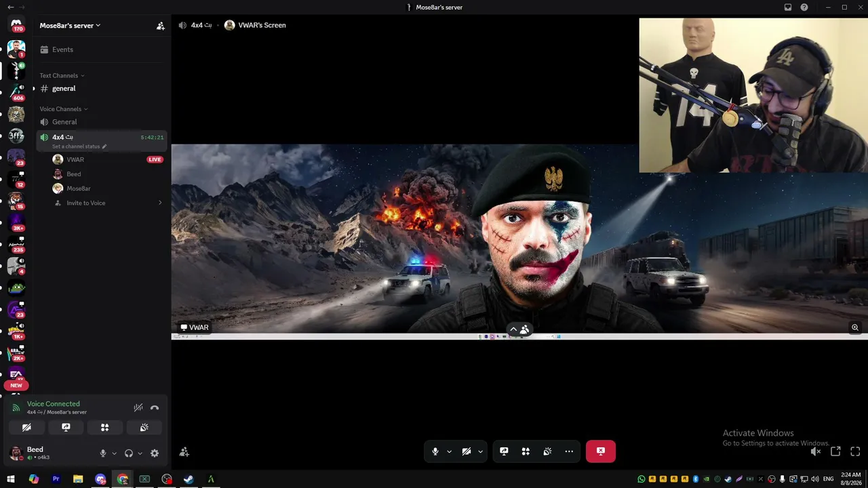Select the general text channel
The width and height of the screenshot is (868, 488).
[x=102, y=89]
